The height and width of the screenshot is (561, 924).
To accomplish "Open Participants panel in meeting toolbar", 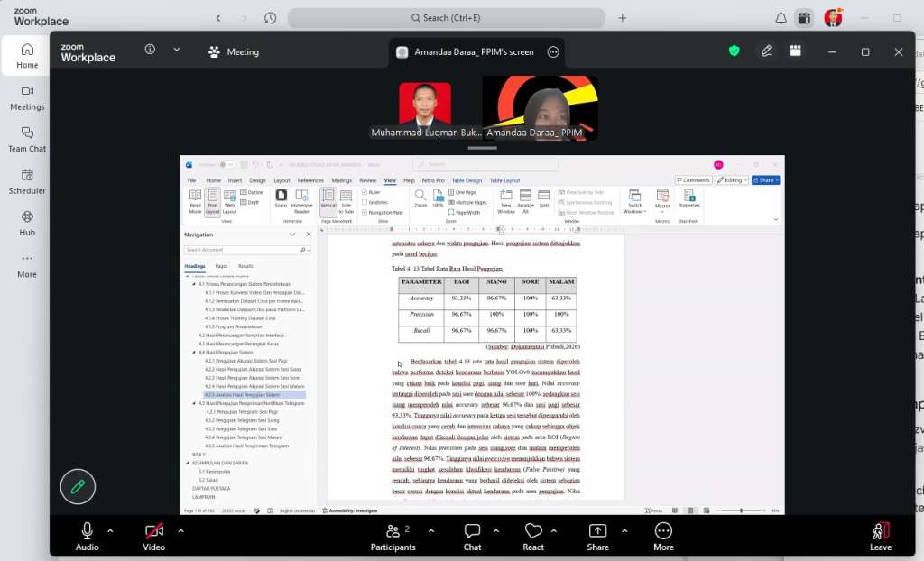I will coord(393,537).
